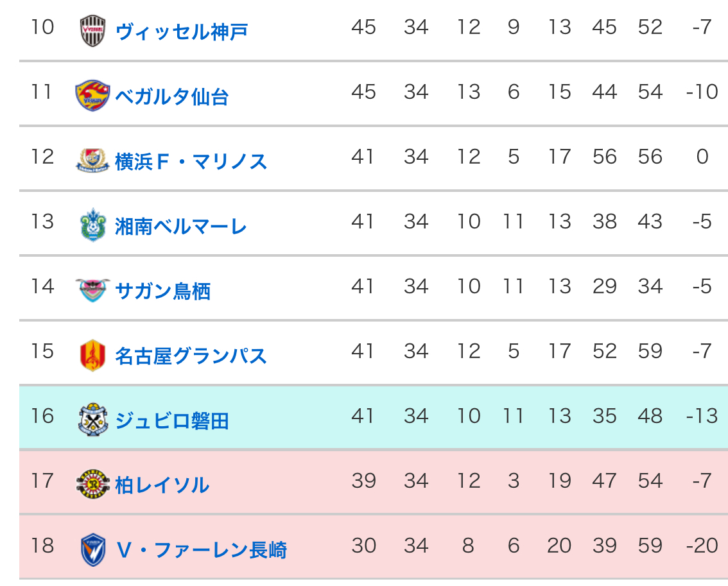Go to the V・ファーレン長崎 team page
The height and width of the screenshot is (586, 728).
201,550
